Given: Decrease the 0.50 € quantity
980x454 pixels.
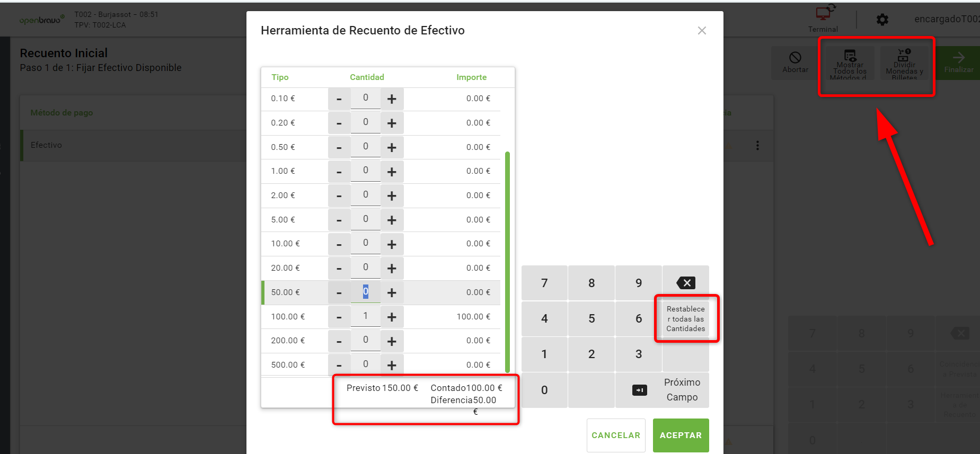Looking at the screenshot, I should (x=339, y=148).
